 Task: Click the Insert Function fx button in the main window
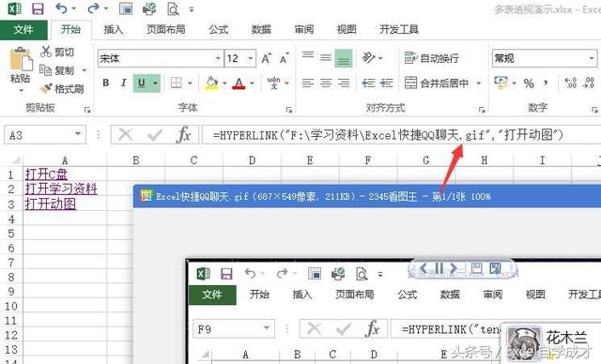tap(183, 135)
